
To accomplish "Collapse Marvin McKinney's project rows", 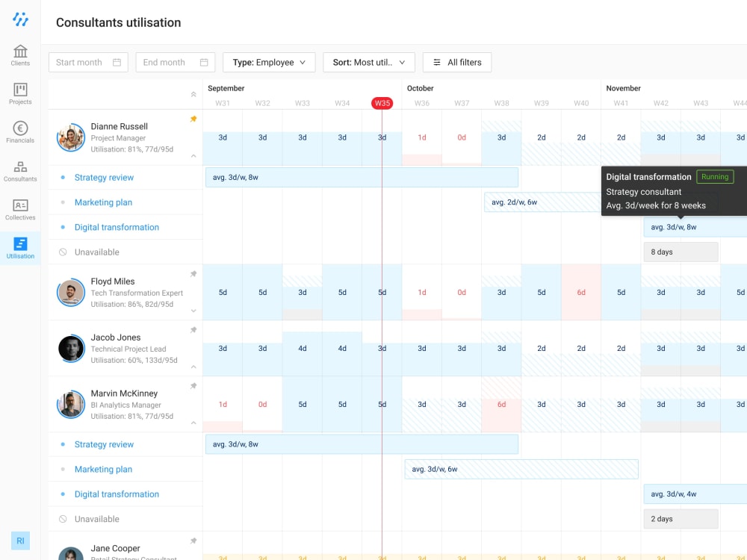I will (x=193, y=423).
